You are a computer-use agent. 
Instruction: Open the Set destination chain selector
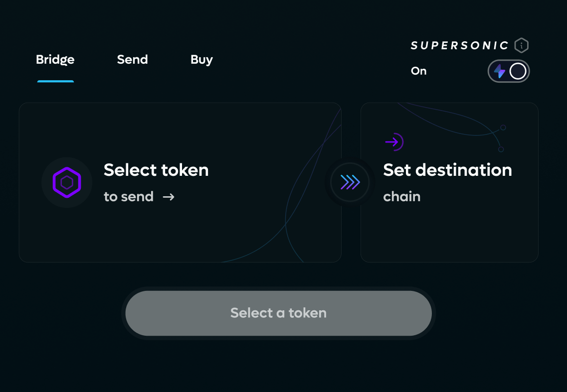pos(447,170)
